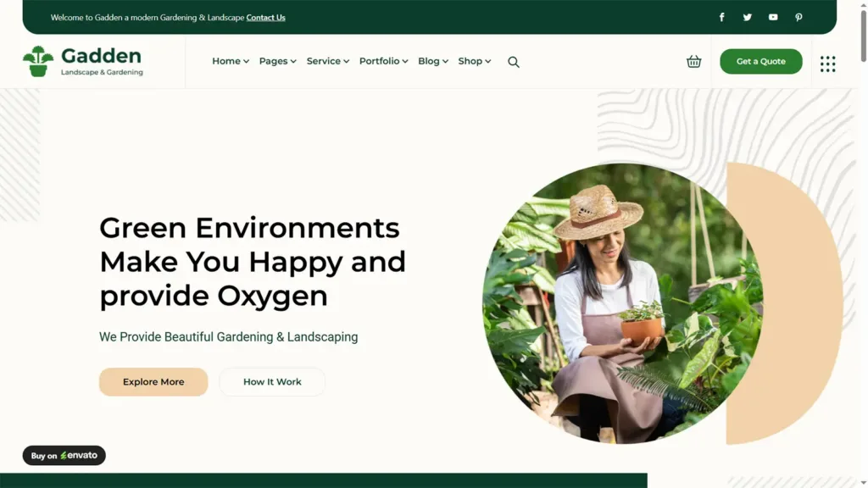868x488 pixels.
Task: Click the 'Welcome to Gadden' top bar text
Action: (147, 18)
